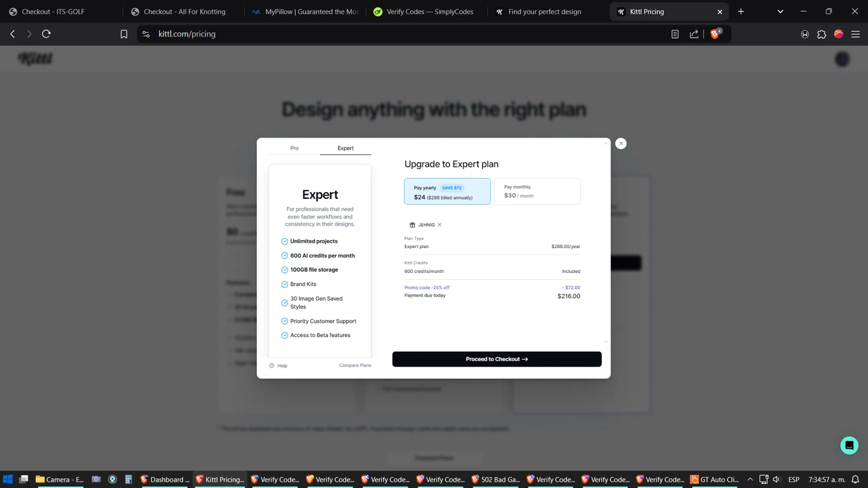Image resolution: width=868 pixels, height=488 pixels.
Task: Choose the Pay yearly option
Action: tap(447, 191)
